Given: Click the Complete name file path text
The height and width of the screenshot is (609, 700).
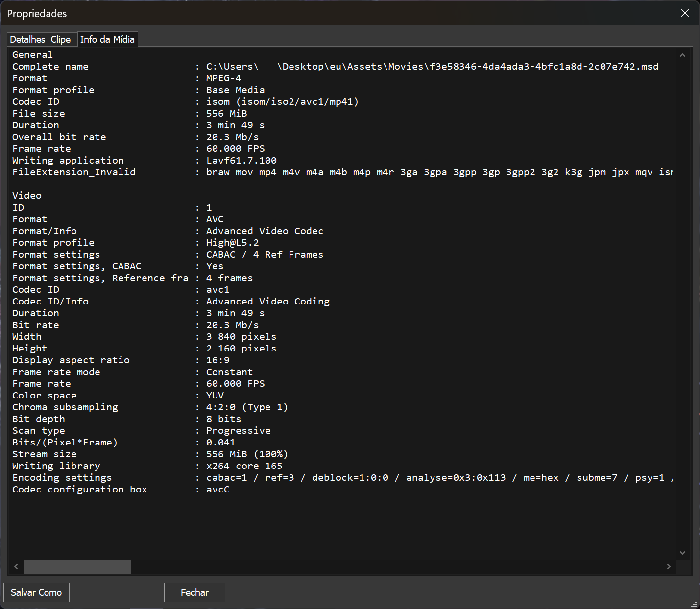Looking at the screenshot, I should [x=432, y=67].
